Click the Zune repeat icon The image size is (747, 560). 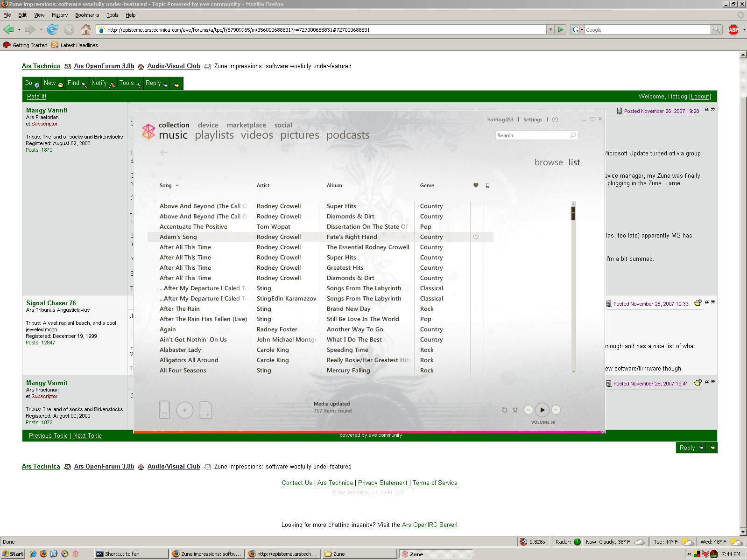504,410
